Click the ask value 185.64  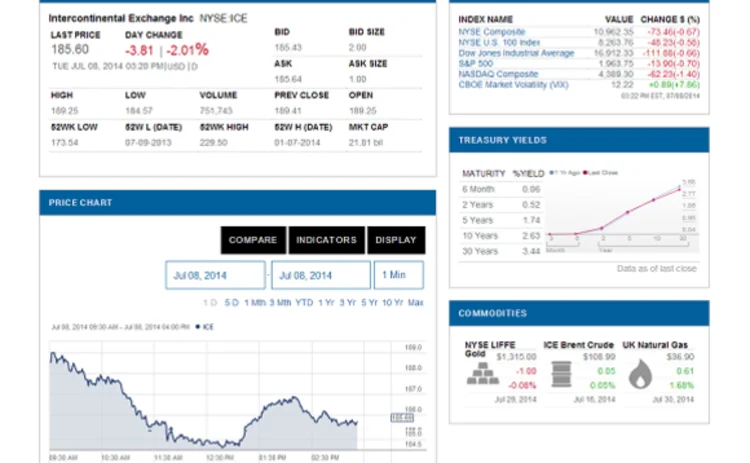click(288, 79)
